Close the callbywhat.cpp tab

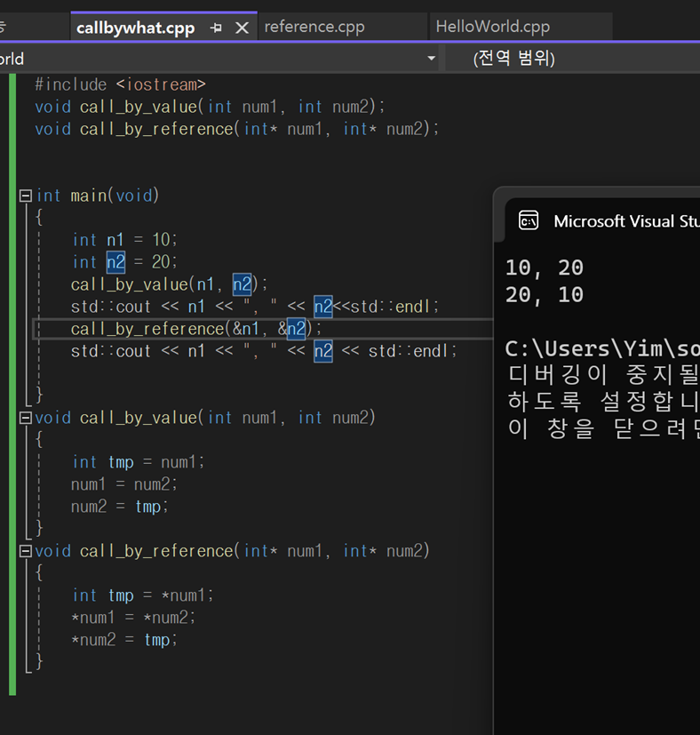tap(242, 28)
